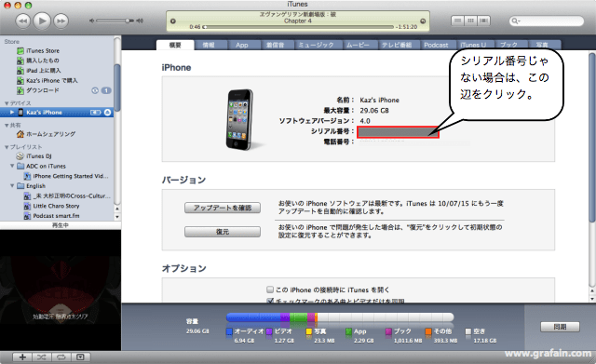
Task: Collapse the English folder
Action: coord(12,186)
